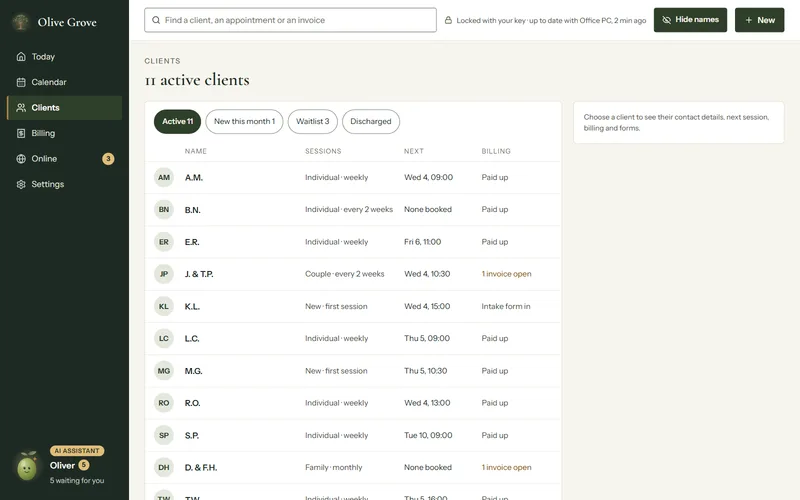800x500 pixels.
Task: Click J. & T.P. '1 invoice open' link
Action: [507, 274]
